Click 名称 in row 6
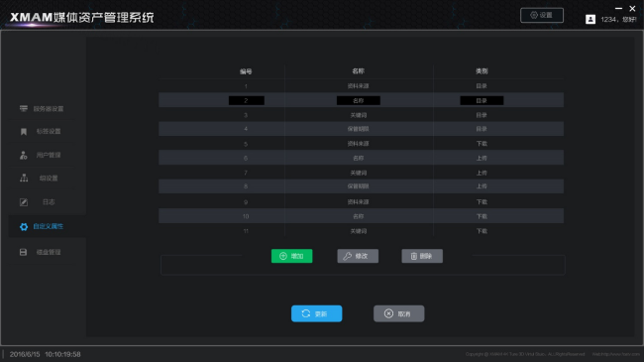Image resolution: width=644 pixels, height=363 pixels. tap(358, 158)
